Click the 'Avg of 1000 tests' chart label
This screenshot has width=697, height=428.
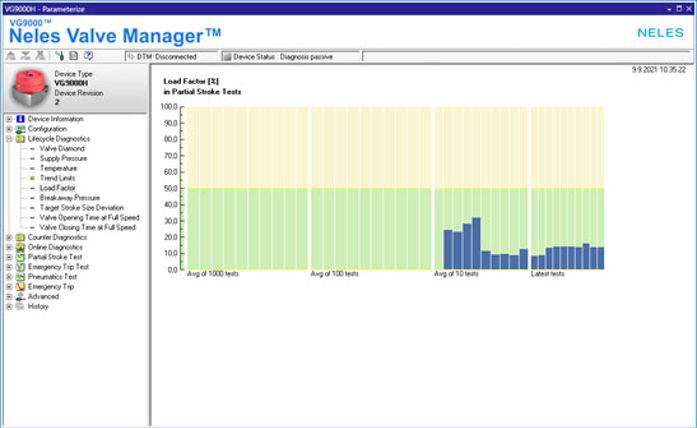click(x=213, y=274)
